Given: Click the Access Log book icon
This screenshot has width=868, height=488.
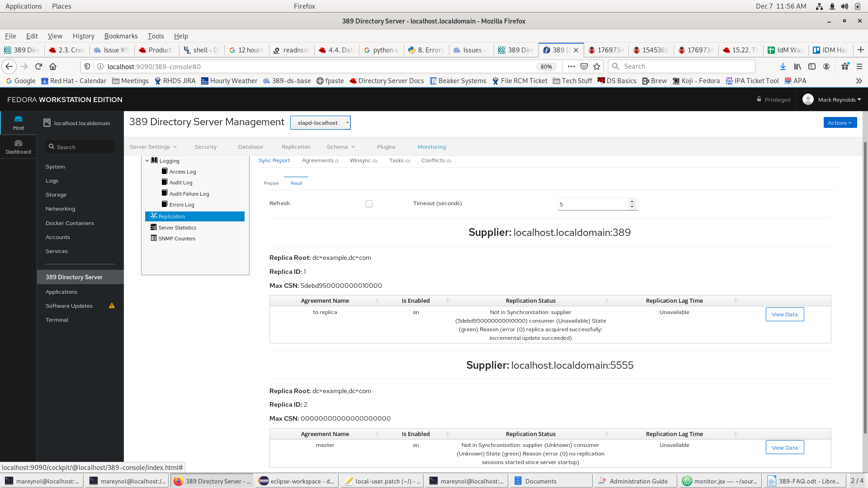Looking at the screenshot, I should coord(165,171).
